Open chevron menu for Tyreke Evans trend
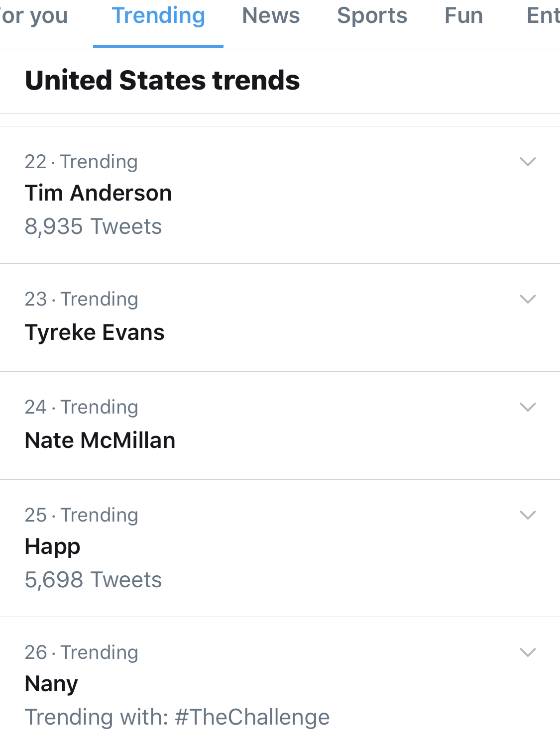The width and height of the screenshot is (560, 748). (528, 299)
